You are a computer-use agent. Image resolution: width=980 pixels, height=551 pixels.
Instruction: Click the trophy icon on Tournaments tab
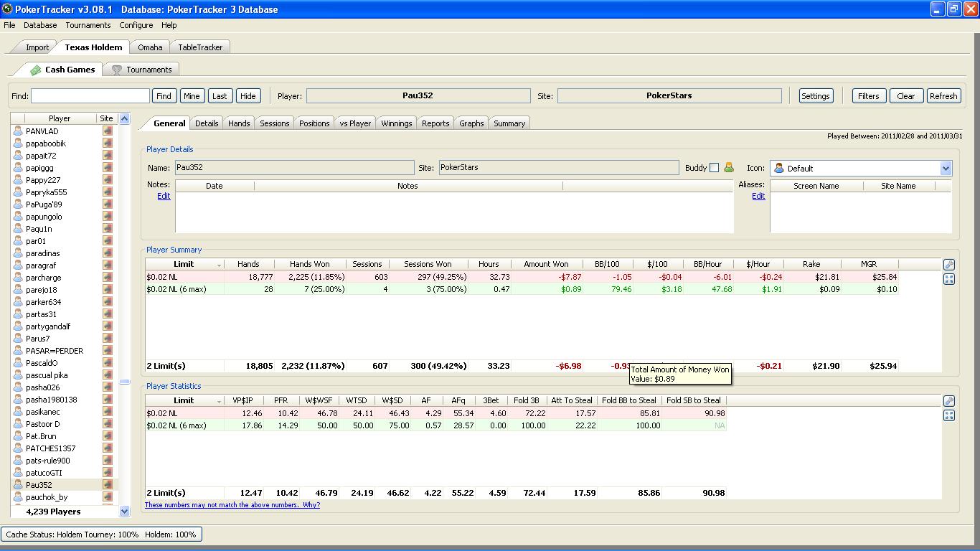coord(117,70)
